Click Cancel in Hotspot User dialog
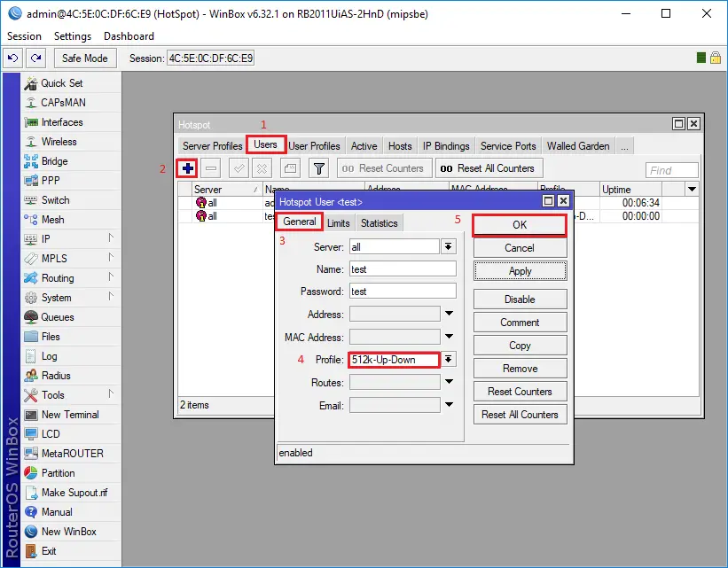 point(520,248)
